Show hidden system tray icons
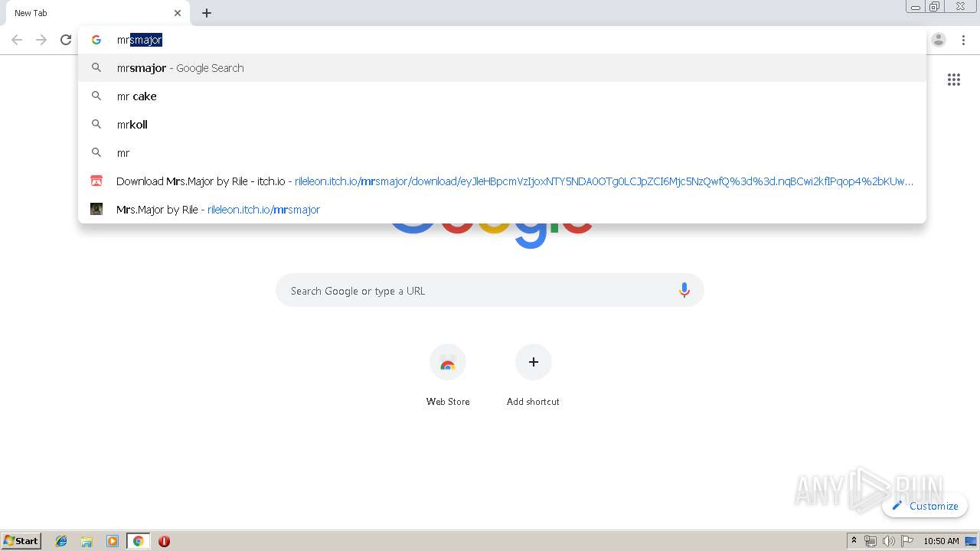Viewport: 980px width, 551px height. 854,541
